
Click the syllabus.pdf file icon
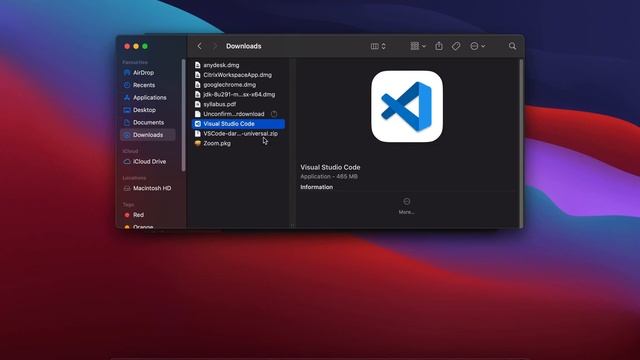tap(198, 104)
